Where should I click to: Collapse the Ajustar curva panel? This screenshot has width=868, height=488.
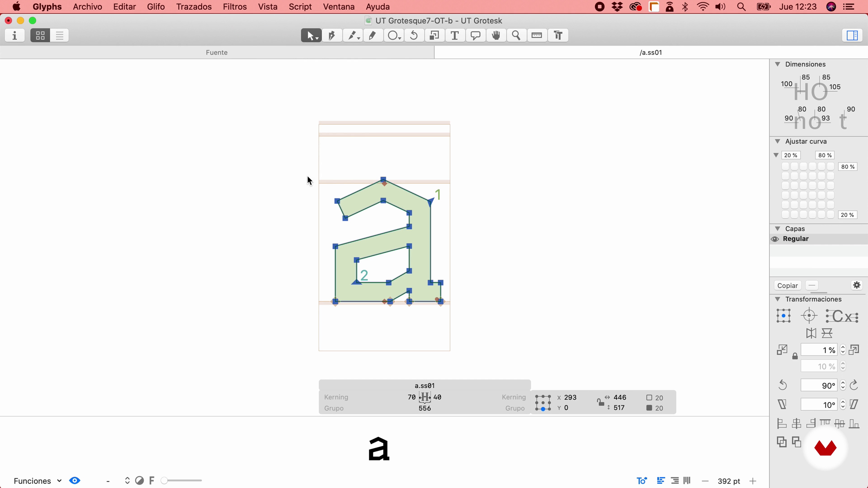point(778,141)
